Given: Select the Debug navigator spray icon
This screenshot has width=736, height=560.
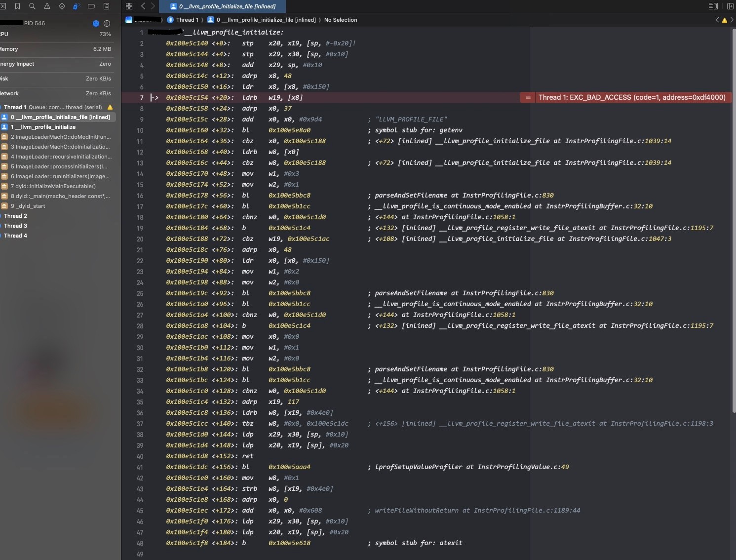Looking at the screenshot, I should pos(77,6).
